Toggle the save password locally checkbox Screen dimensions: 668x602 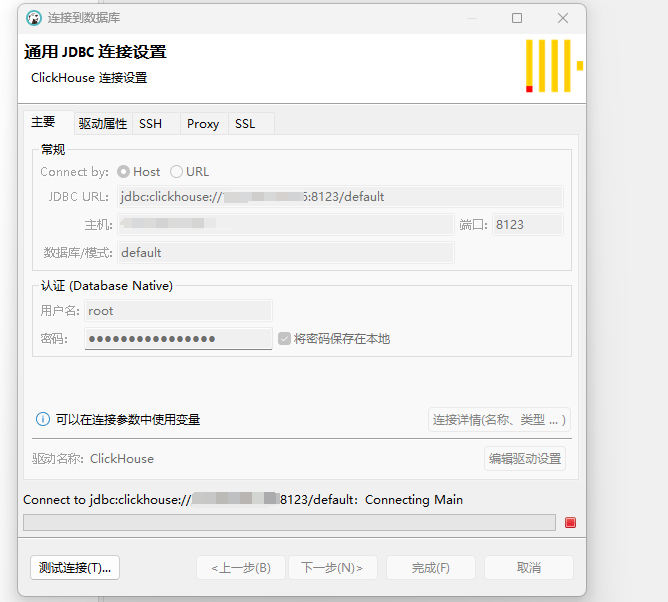pos(284,339)
